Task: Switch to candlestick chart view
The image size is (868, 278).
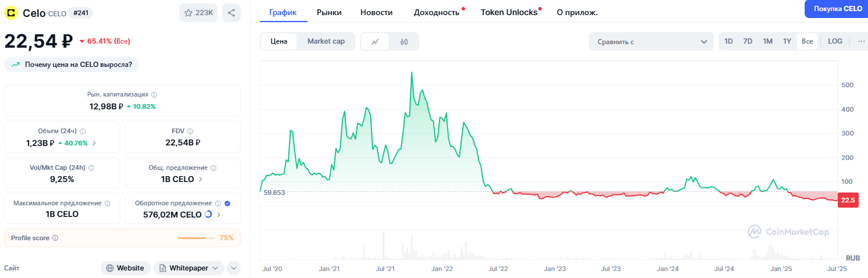Action: coord(404,41)
